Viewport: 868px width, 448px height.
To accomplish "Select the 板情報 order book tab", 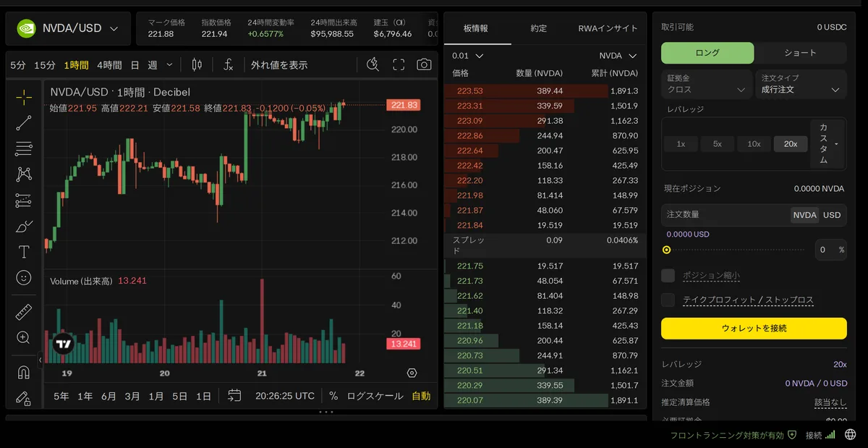I will (476, 28).
